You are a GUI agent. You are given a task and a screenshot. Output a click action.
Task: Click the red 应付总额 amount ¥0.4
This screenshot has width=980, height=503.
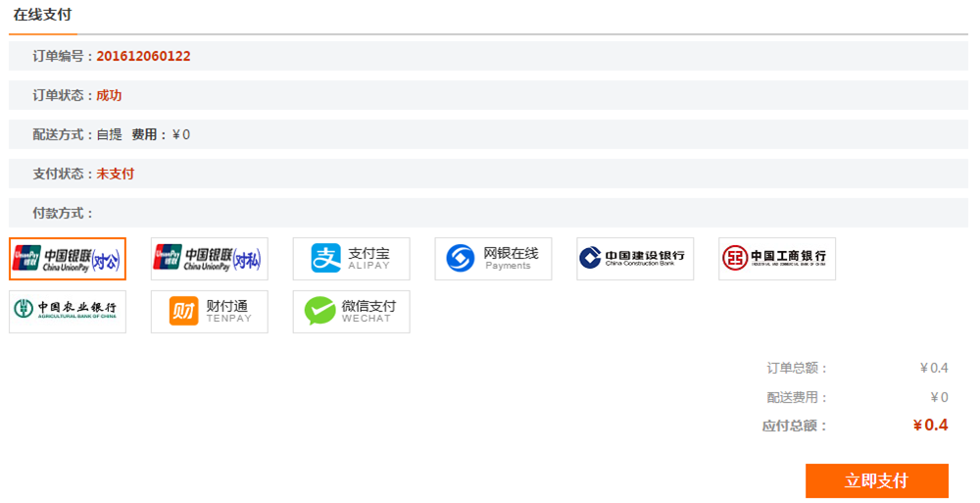pos(930,426)
